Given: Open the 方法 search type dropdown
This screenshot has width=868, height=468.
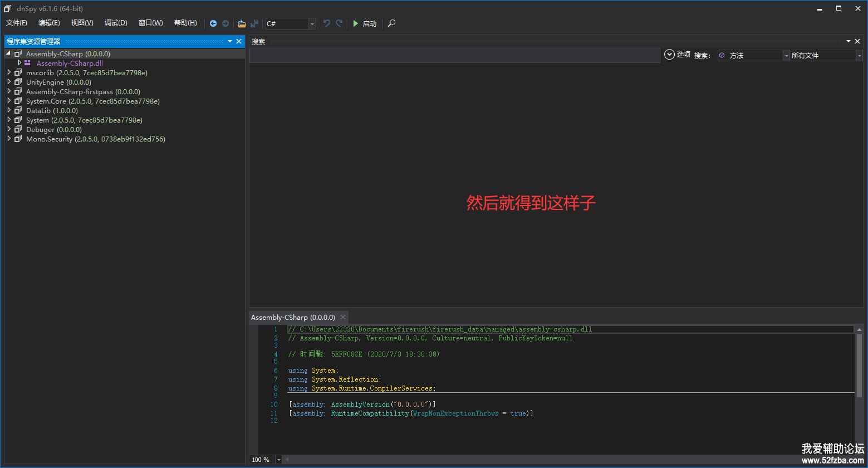Looking at the screenshot, I should coord(786,56).
